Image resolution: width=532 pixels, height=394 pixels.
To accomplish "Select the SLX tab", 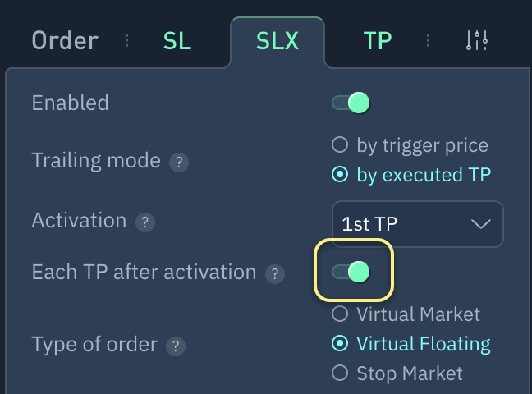I will click(x=277, y=41).
